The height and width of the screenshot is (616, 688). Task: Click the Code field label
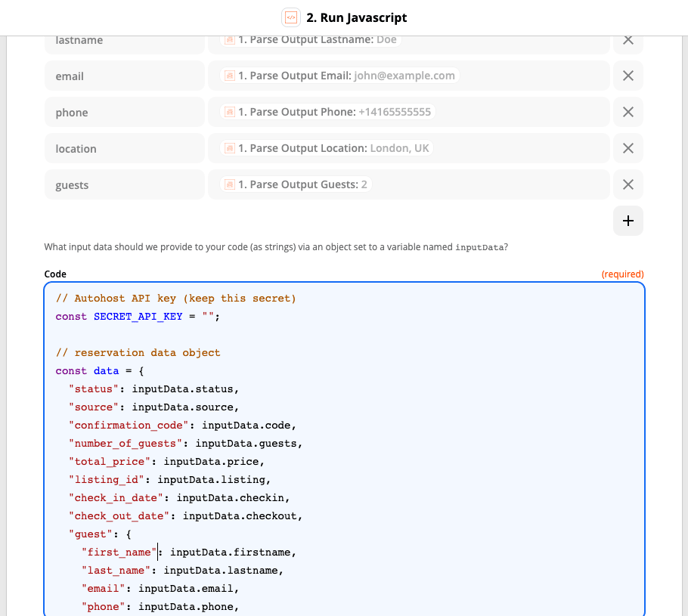coord(55,274)
